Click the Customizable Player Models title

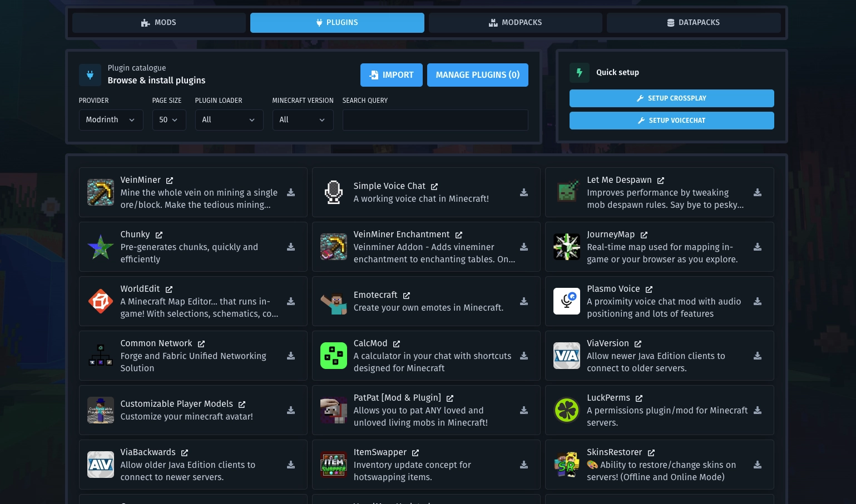177,404
